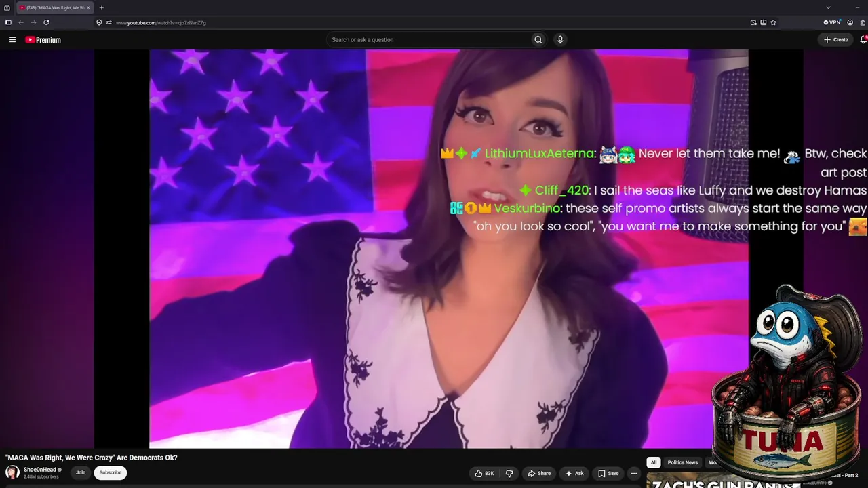Like the video (83K)
Screen dimensions: 868x488
(x=484, y=473)
